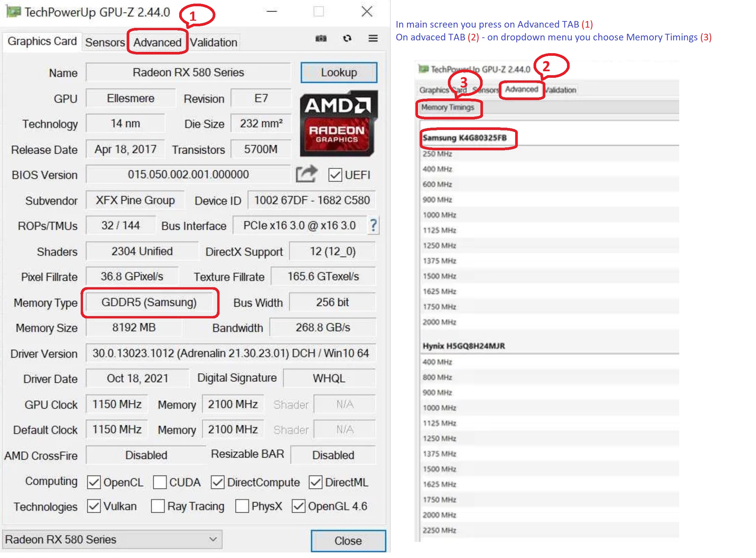Viewport: 756px width, 558px height.
Task: Toggle the OpenGL 4.6 checkbox
Action: tap(299, 507)
